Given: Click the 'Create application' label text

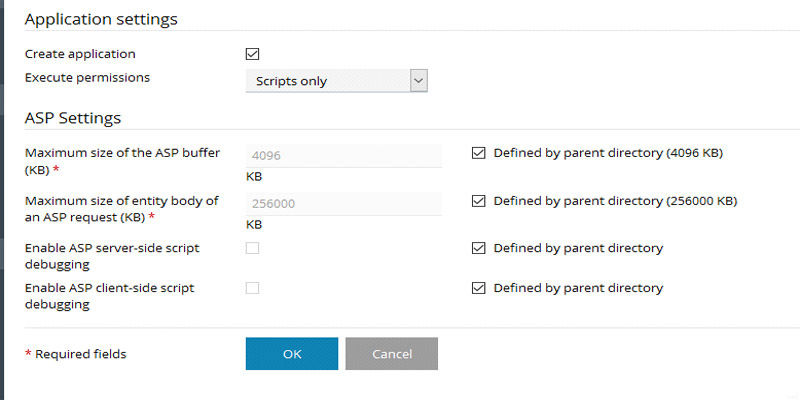Looking at the screenshot, I should (x=80, y=54).
